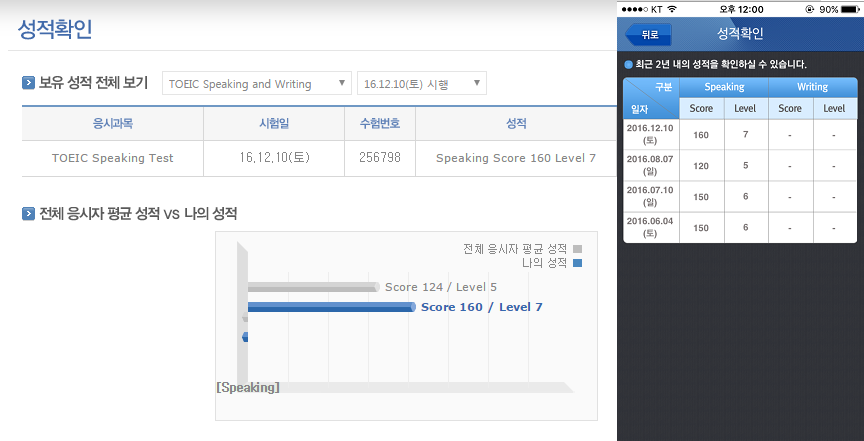
Task: Select the 2016.08.07 (일) date row
Action: coord(740,165)
